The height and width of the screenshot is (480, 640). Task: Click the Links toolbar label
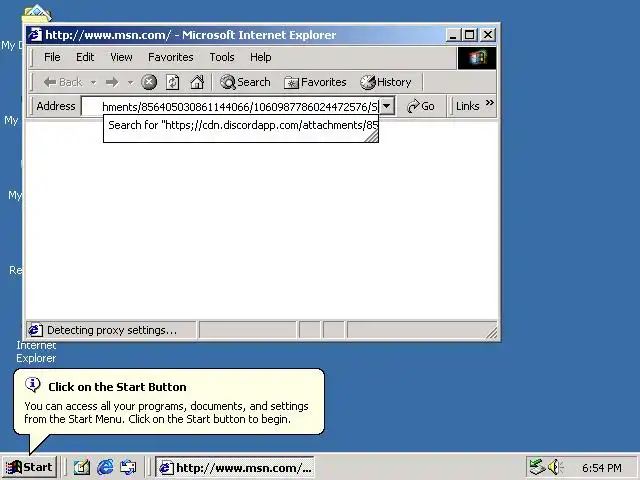pos(467,106)
